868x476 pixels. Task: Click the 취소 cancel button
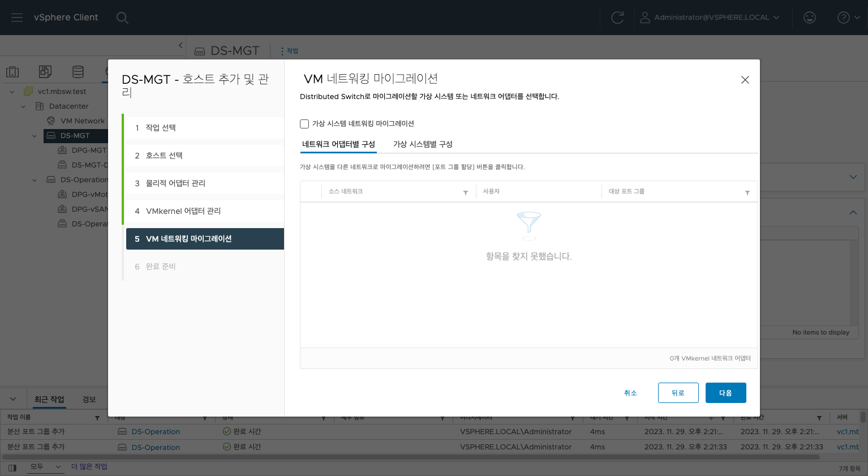(x=630, y=393)
